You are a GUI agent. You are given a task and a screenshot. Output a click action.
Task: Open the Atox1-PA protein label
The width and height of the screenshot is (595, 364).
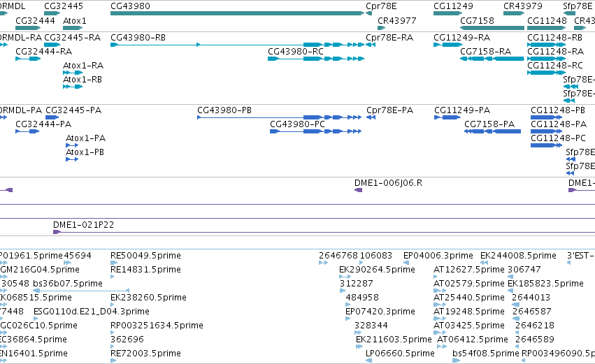[x=85, y=138]
